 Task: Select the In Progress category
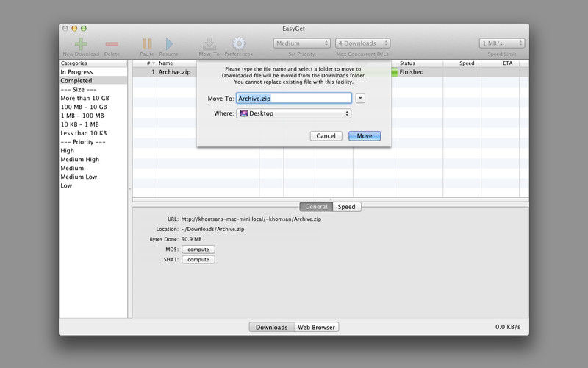(93, 71)
